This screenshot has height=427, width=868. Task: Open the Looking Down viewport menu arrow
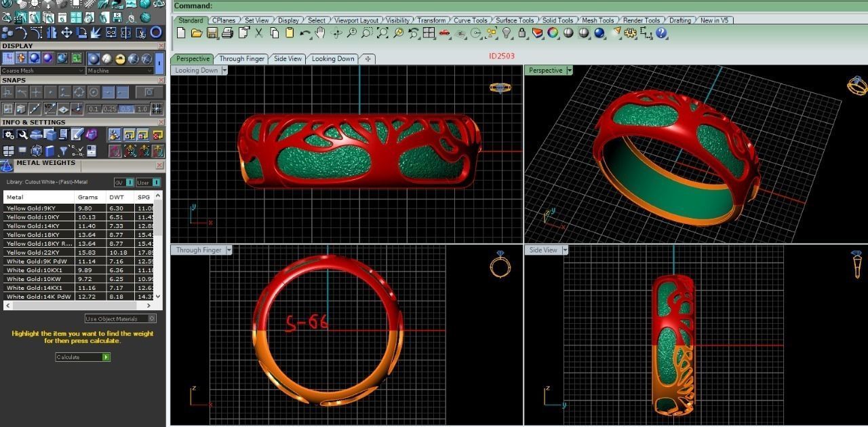click(224, 70)
